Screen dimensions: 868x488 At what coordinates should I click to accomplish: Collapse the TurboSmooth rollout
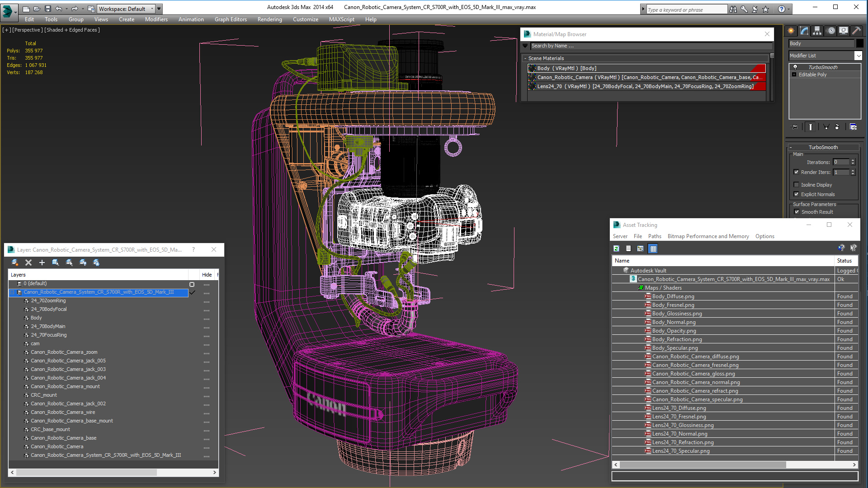791,147
